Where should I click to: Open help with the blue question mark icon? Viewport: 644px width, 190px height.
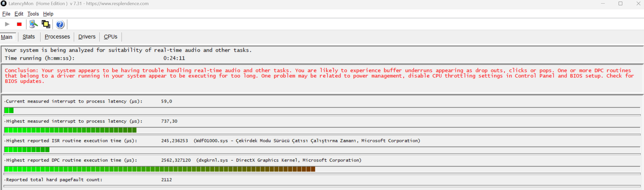coord(60,24)
